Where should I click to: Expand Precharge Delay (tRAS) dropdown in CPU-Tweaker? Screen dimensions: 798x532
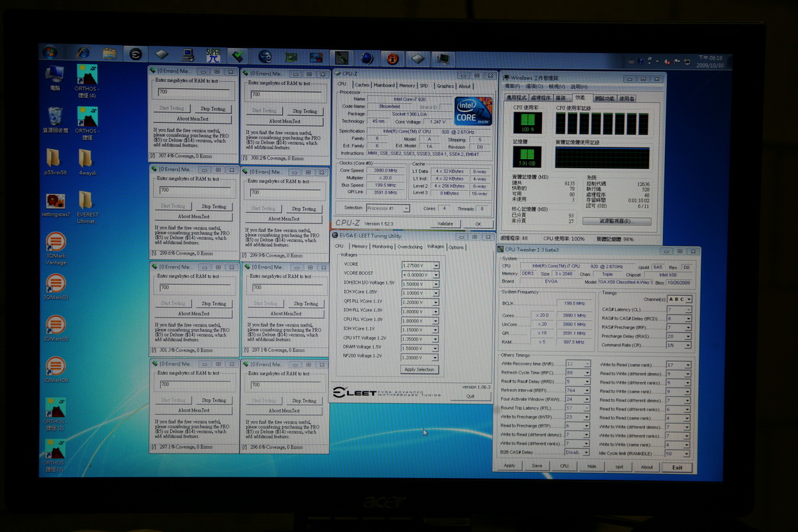coord(688,336)
